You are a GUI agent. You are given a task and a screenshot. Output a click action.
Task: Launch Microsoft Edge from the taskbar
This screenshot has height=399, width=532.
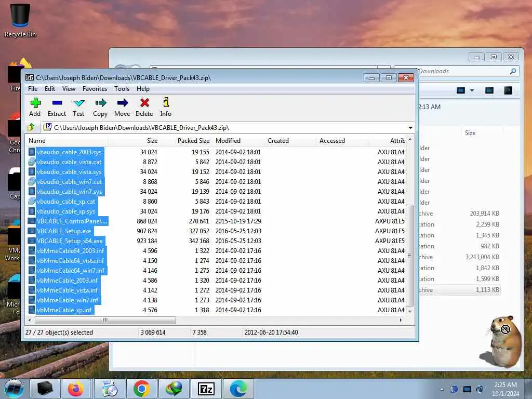coord(238,389)
